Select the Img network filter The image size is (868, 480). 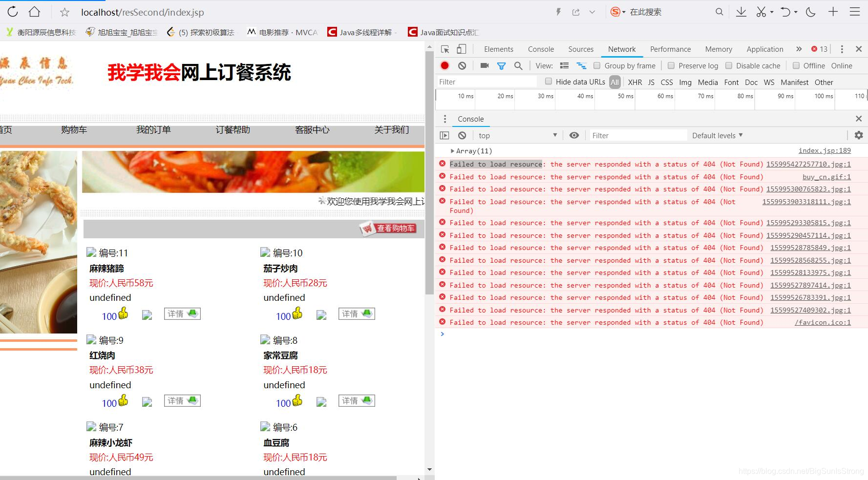coord(685,82)
